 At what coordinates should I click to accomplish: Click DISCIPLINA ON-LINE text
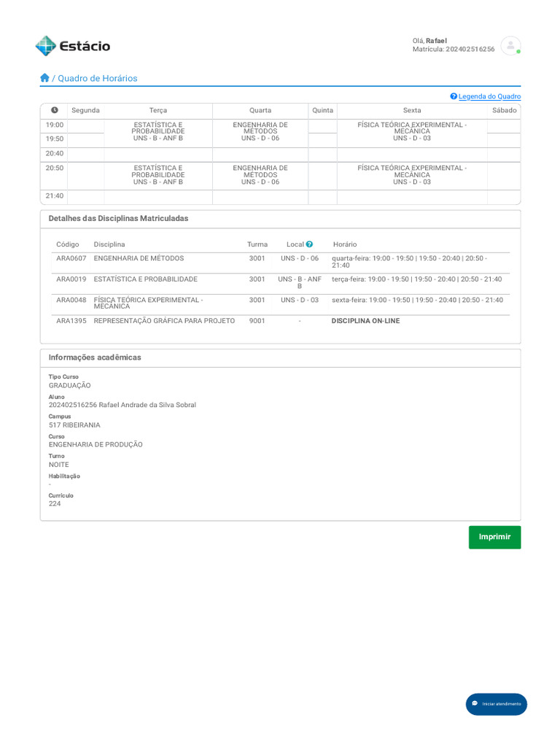[x=366, y=321]
